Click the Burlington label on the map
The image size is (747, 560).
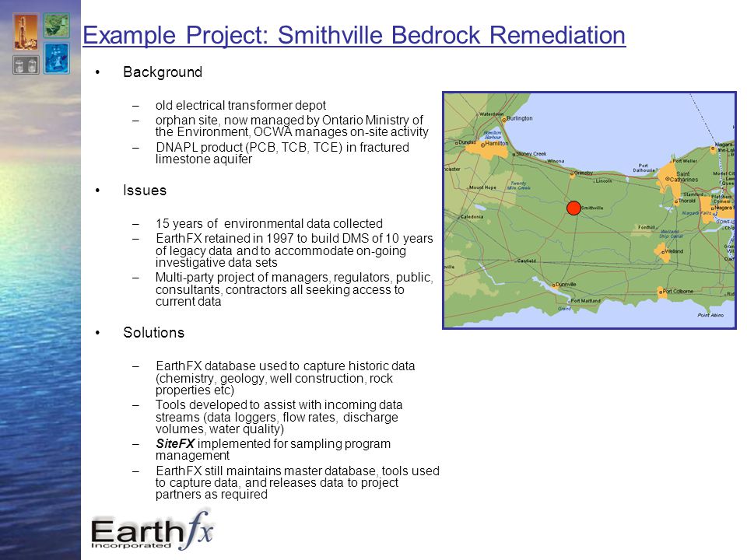click(519, 118)
